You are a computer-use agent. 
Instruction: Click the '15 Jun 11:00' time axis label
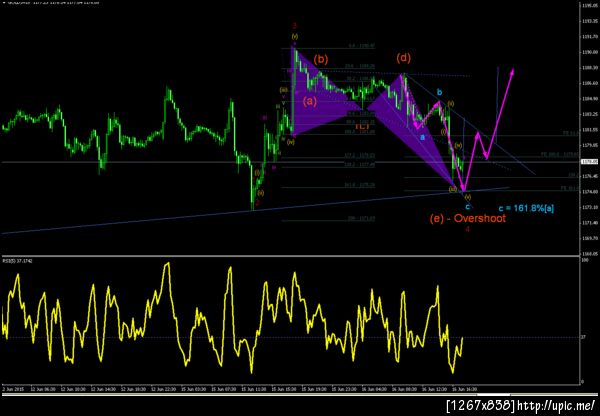pyautogui.click(x=253, y=389)
